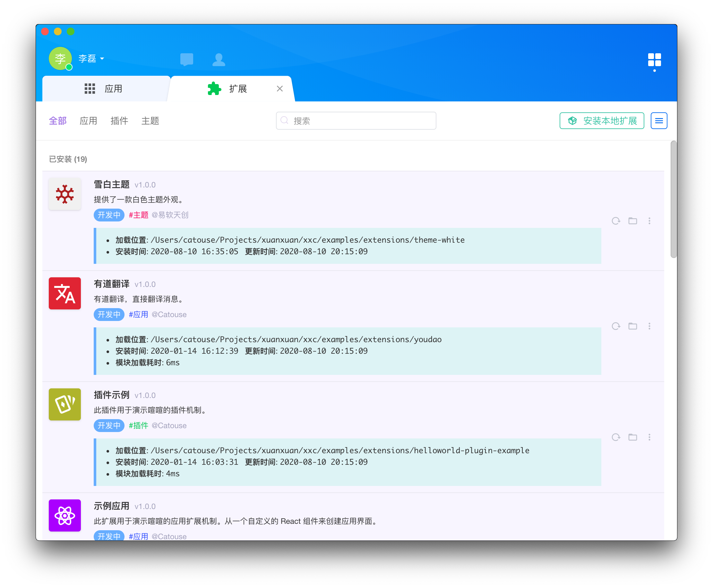Open the 雪白主题 extension folder
The width and height of the screenshot is (713, 588).
pos(632,221)
